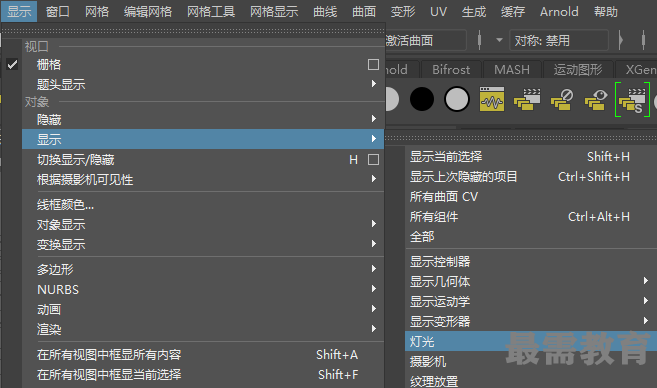
Task: Choose 在所有视图中框显所有内容
Action: [x=203, y=354]
